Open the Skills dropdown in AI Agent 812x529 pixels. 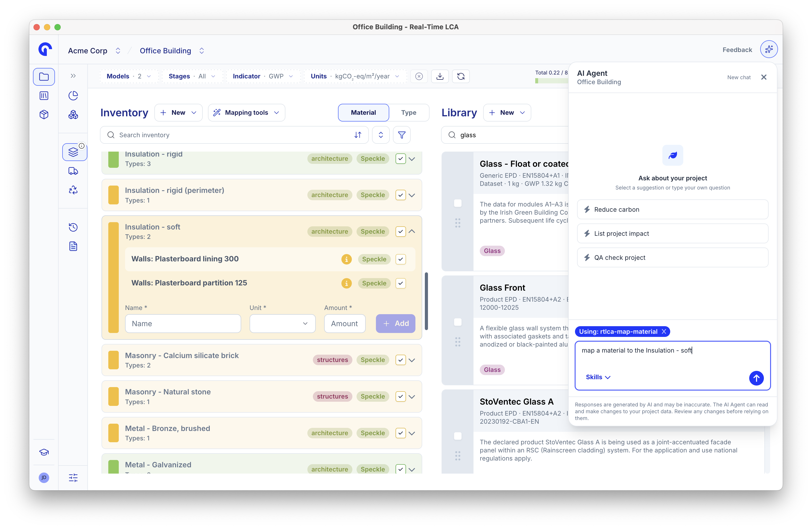(598, 377)
